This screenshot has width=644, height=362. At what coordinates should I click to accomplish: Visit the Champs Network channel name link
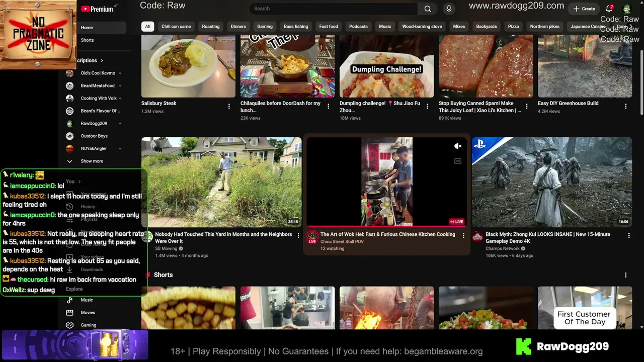[503, 248]
